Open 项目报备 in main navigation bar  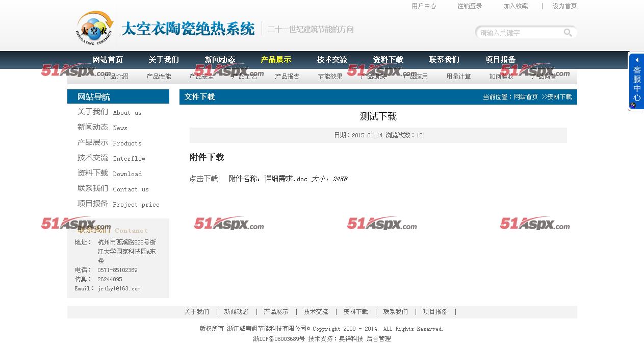click(500, 60)
